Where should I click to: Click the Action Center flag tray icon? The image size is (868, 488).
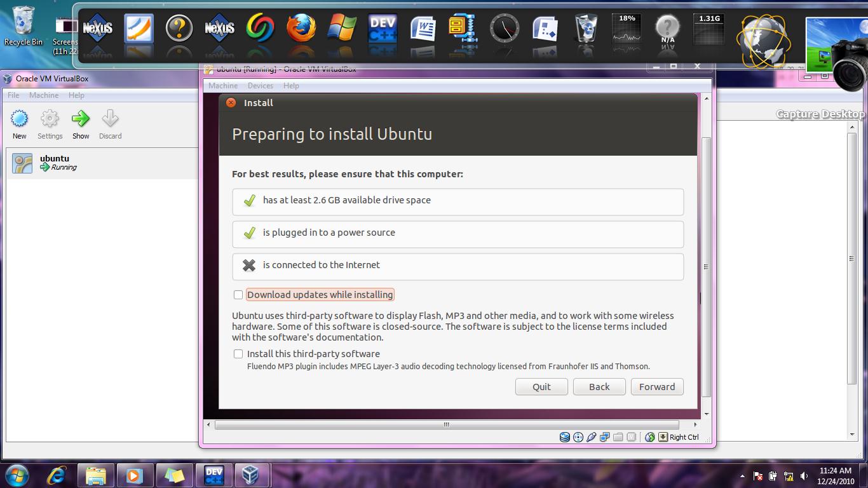757,476
